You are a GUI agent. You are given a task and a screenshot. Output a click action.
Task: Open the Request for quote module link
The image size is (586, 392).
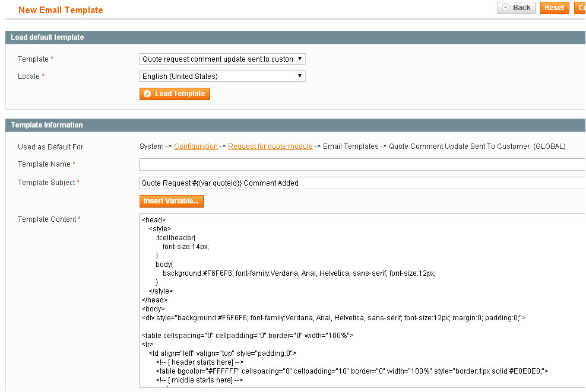(270, 146)
